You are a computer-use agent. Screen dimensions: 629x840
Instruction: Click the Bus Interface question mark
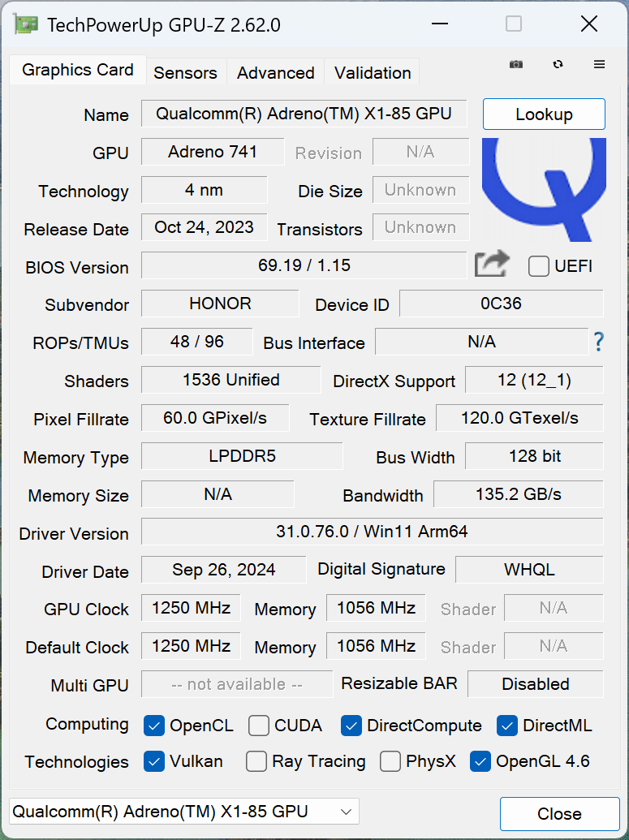click(x=599, y=342)
